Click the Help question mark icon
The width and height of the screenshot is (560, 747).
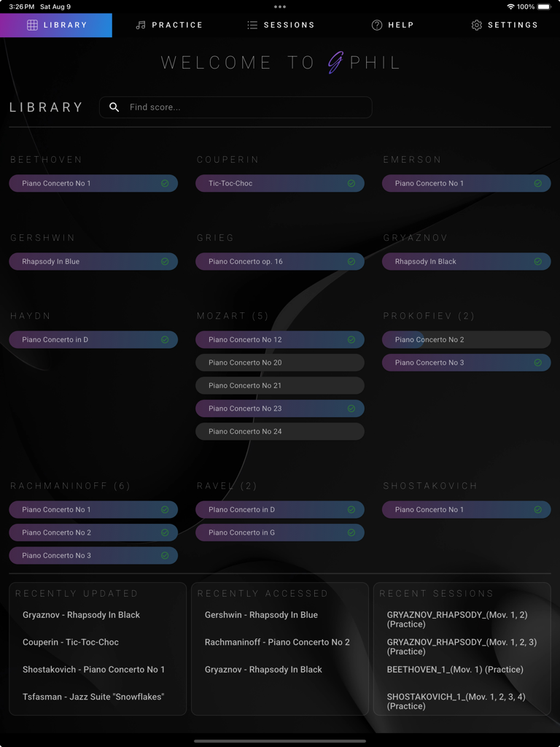tap(377, 26)
